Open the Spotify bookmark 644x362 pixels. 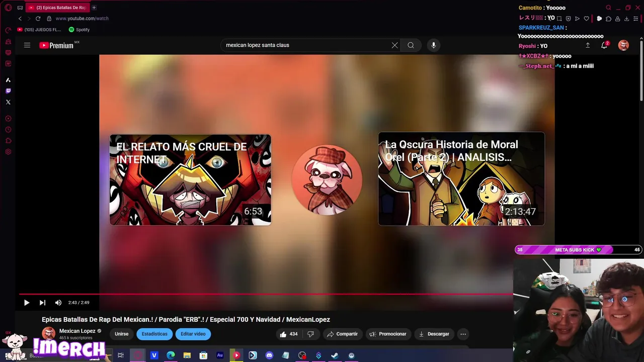[79, 30]
